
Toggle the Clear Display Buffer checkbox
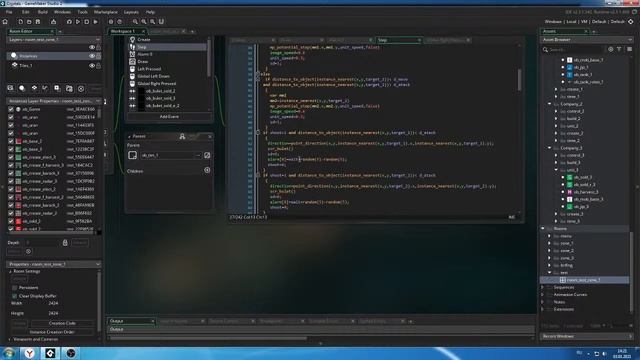coord(15,296)
